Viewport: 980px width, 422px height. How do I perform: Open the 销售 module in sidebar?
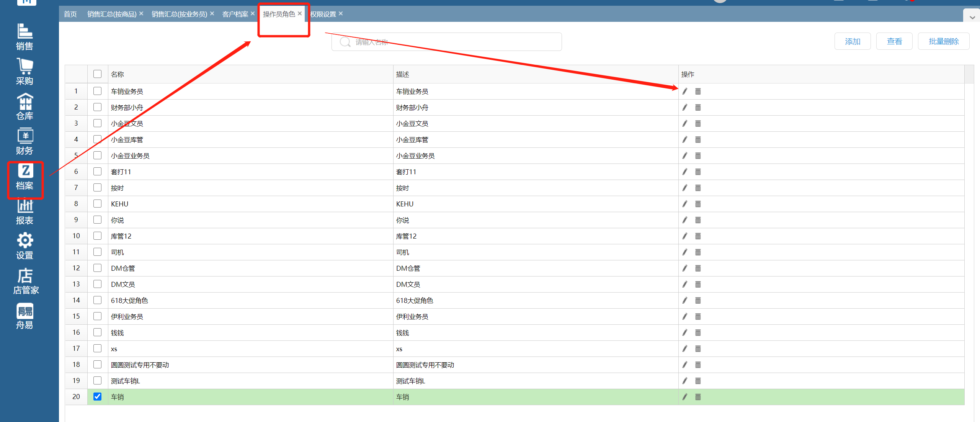click(x=24, y=37)
